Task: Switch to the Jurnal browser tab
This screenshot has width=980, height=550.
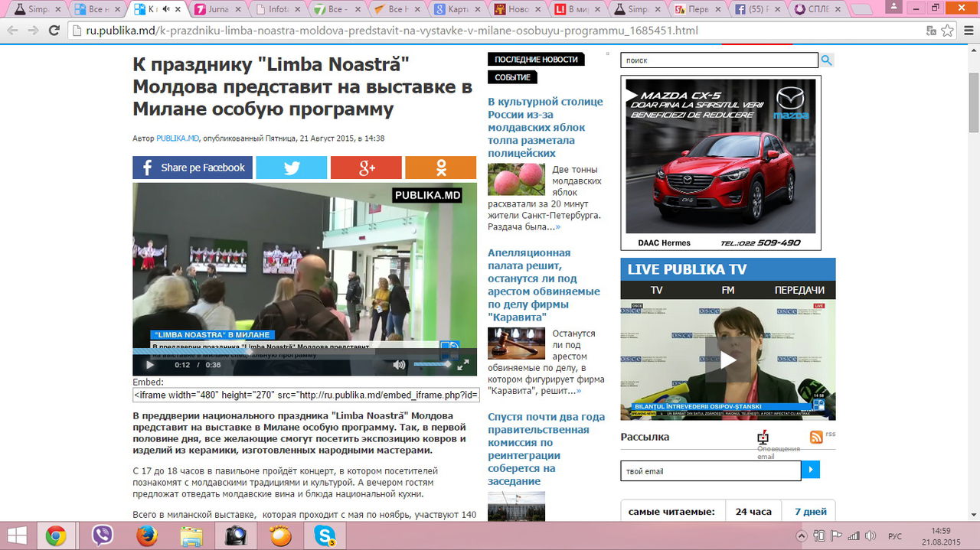Action: tap(217, 10)
